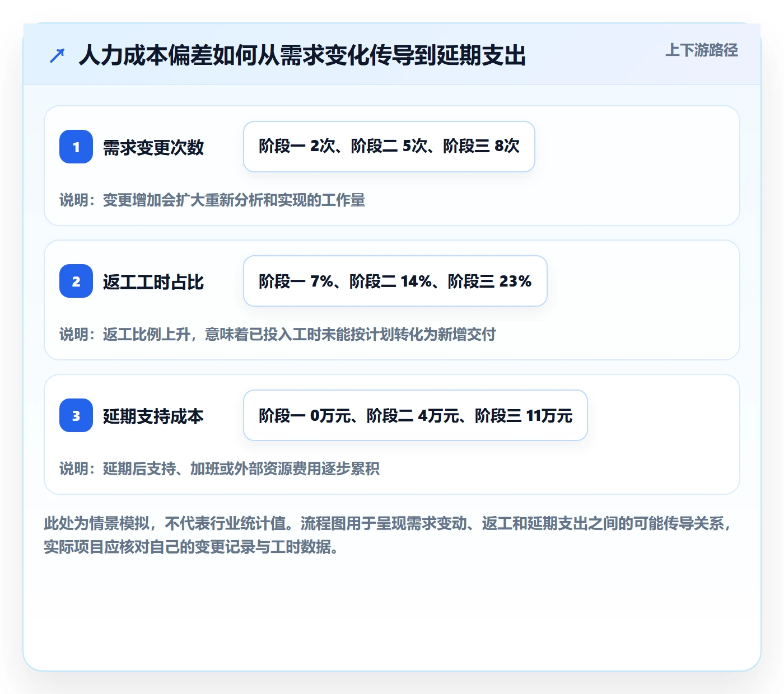Click the value box 阶段一 0万元、阶段二 4万元、阶段三 11万元

pos(416,415)
